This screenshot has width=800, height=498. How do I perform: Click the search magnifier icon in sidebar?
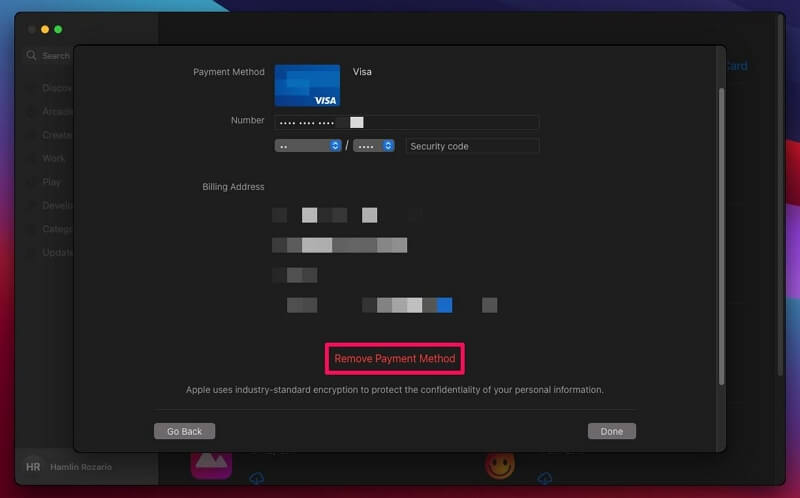click(x=32, y=56)
